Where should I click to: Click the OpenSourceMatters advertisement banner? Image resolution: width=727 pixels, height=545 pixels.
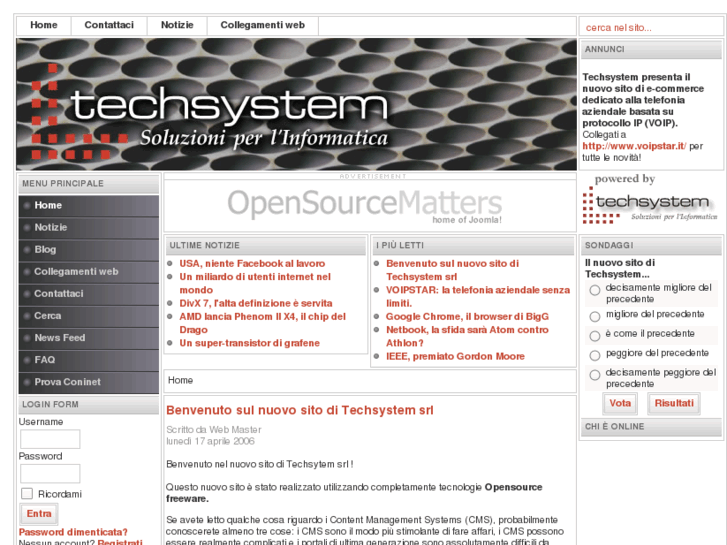364,205
